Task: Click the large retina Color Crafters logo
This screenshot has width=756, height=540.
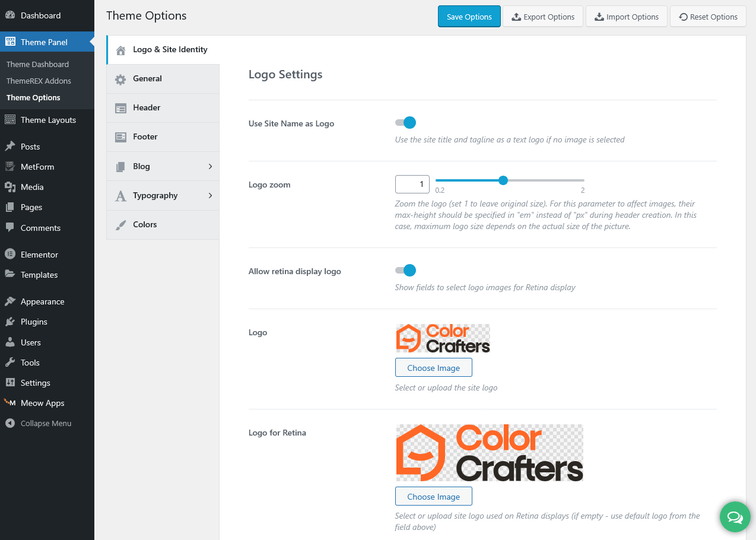Action: (x=490, y=453)
